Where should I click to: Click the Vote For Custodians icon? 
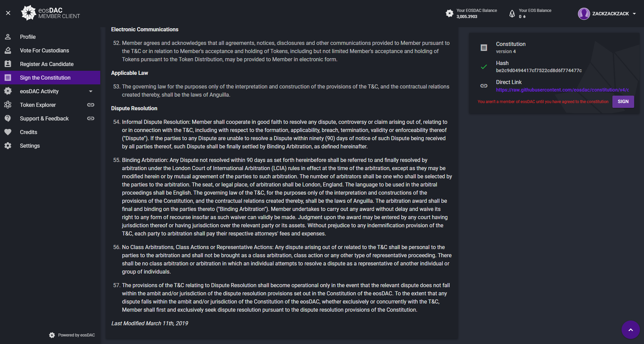click(x=8, y=50)
